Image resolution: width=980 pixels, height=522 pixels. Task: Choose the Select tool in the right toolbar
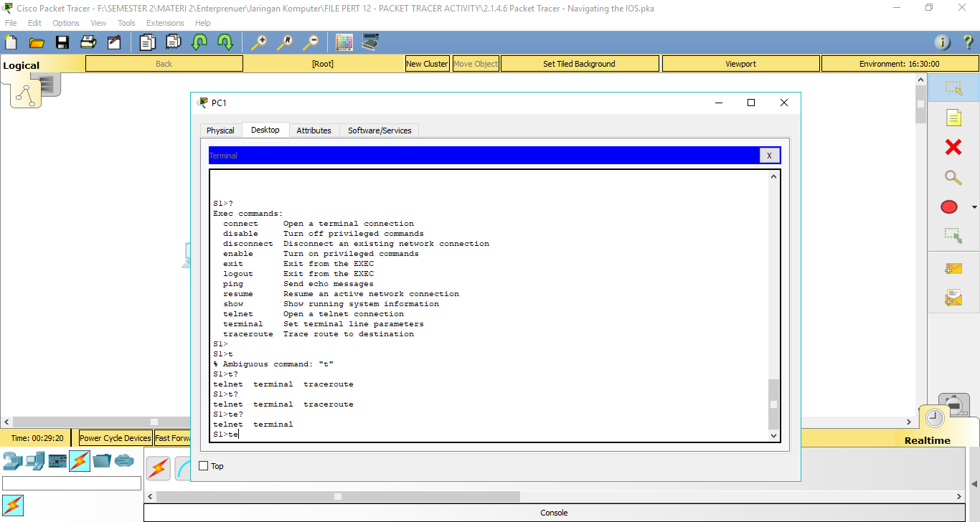pos(953,87)
